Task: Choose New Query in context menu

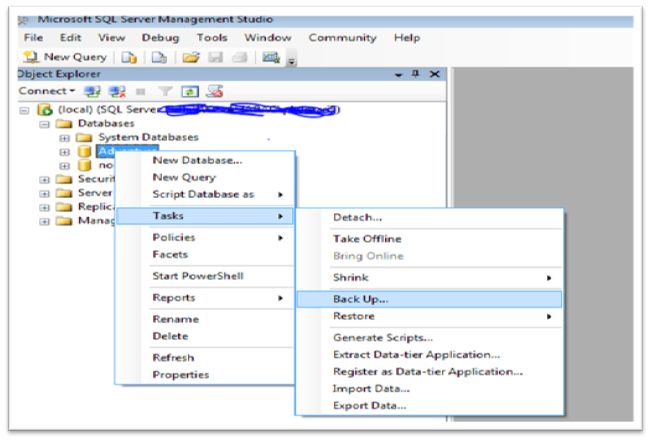Action: [184, 177]
